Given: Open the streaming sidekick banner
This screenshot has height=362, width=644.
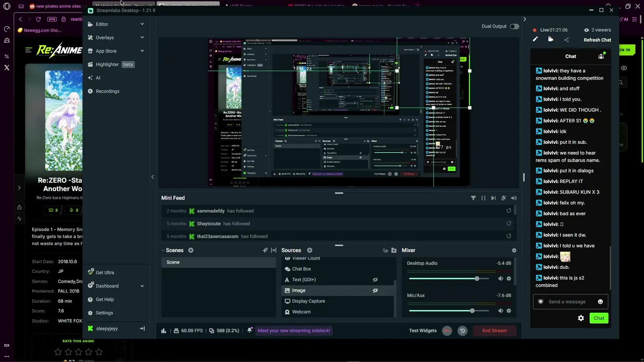Looking at the screenshot, I should (x=294, y=331).
